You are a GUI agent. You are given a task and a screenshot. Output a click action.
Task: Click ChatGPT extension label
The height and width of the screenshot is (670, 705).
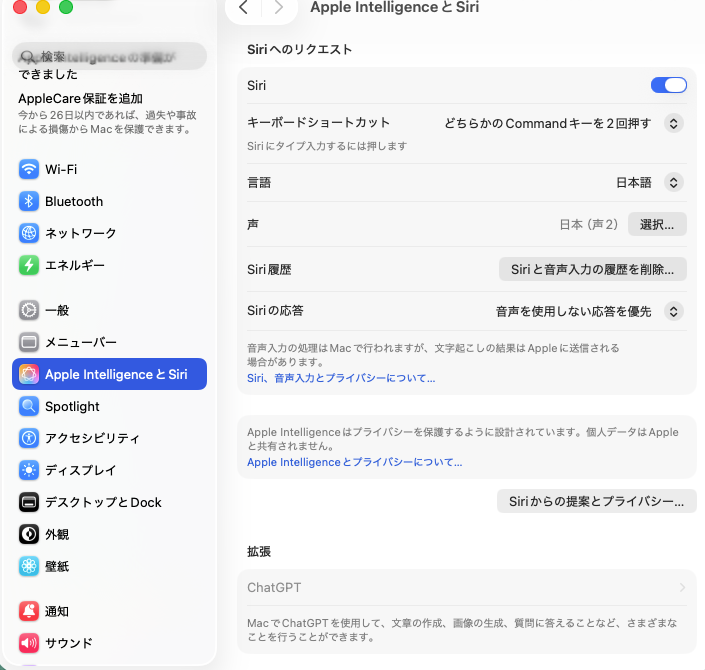pos(274,587)
